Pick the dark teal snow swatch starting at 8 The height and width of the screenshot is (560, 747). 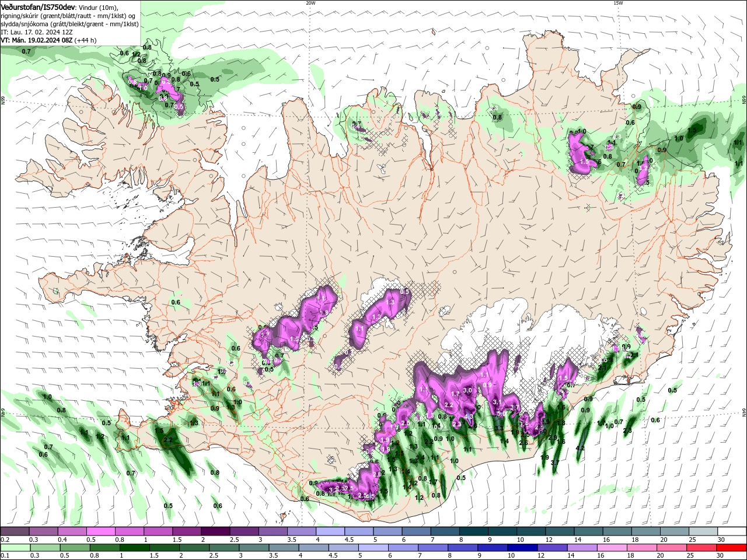[x=473, y=531]
